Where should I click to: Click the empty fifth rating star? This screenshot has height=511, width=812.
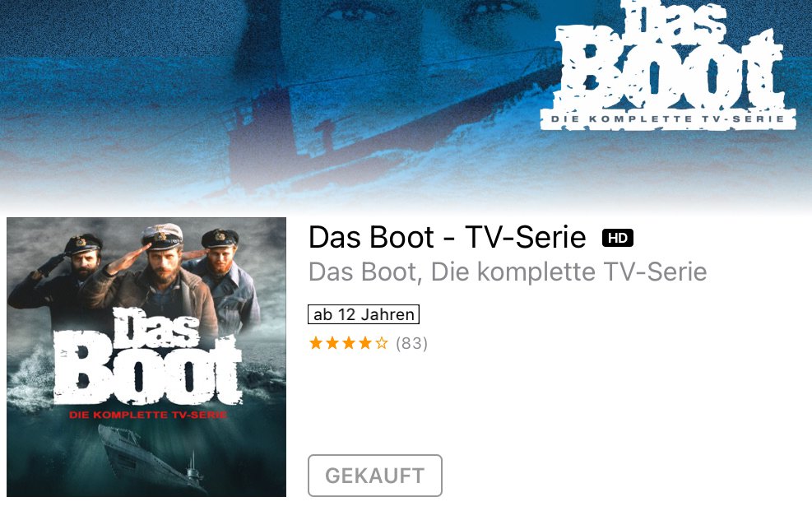pos(382,343)
